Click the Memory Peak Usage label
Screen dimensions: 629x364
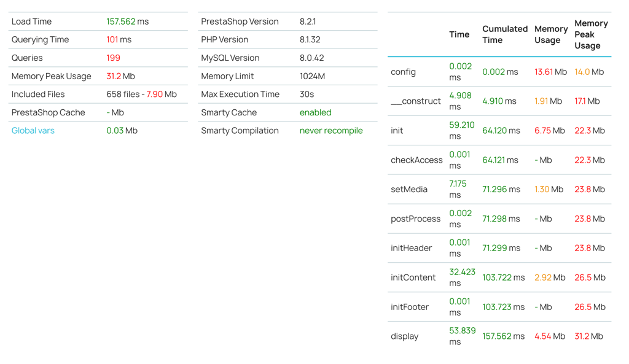[x=51, y=76]
